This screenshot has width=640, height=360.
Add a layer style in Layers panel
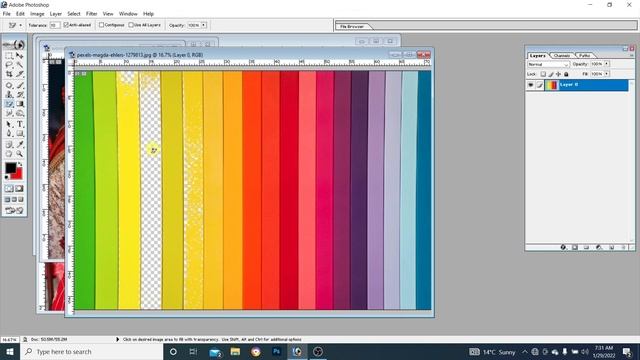(563, 247)
